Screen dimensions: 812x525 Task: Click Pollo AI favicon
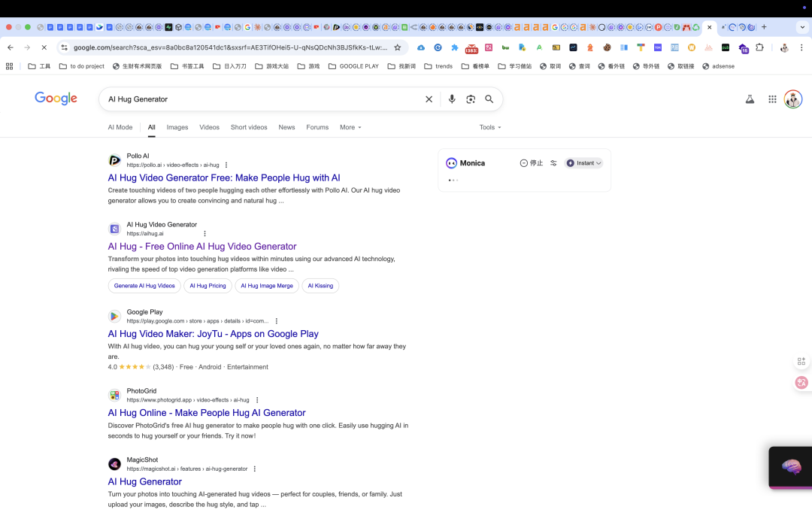tap(114, 160)
